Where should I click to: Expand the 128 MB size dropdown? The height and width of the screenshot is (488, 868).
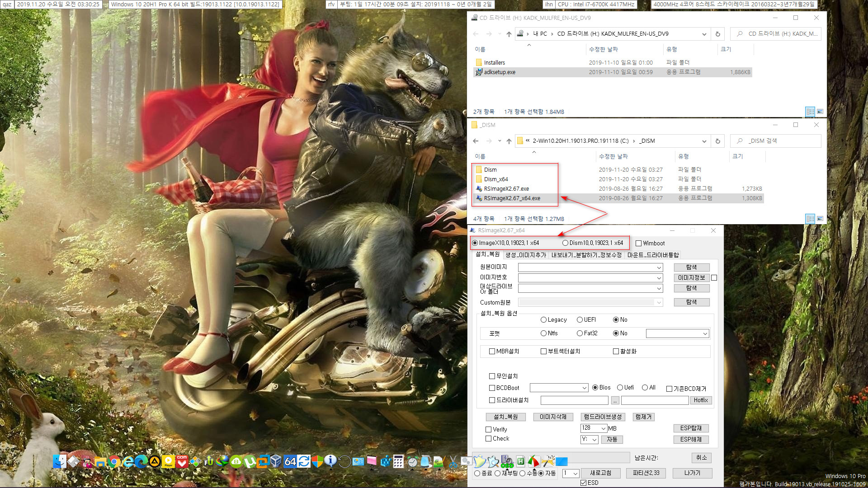(603, 428)
